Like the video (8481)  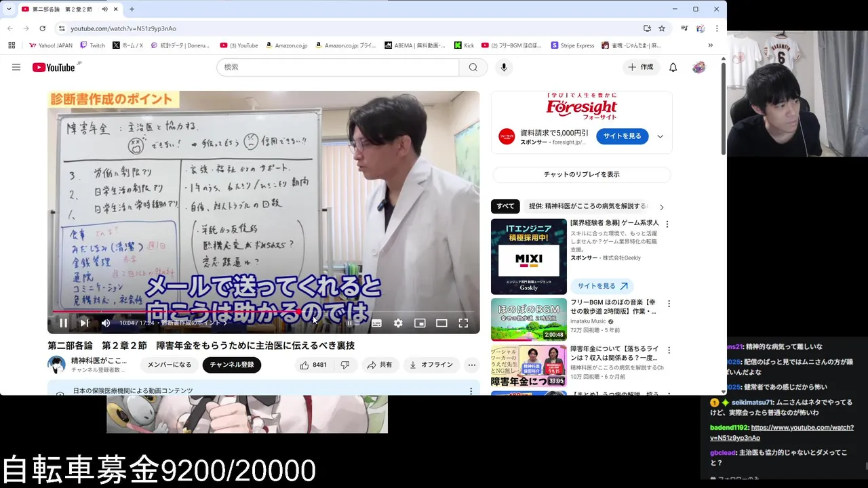tap(314, 365)
